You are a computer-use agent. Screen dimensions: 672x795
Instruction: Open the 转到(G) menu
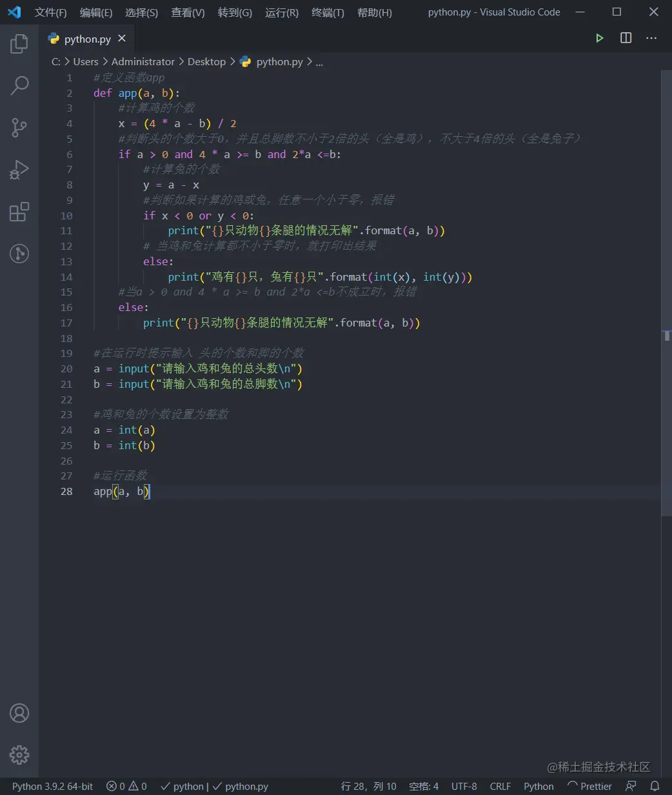pyautogui.click(x=235, y=12)
